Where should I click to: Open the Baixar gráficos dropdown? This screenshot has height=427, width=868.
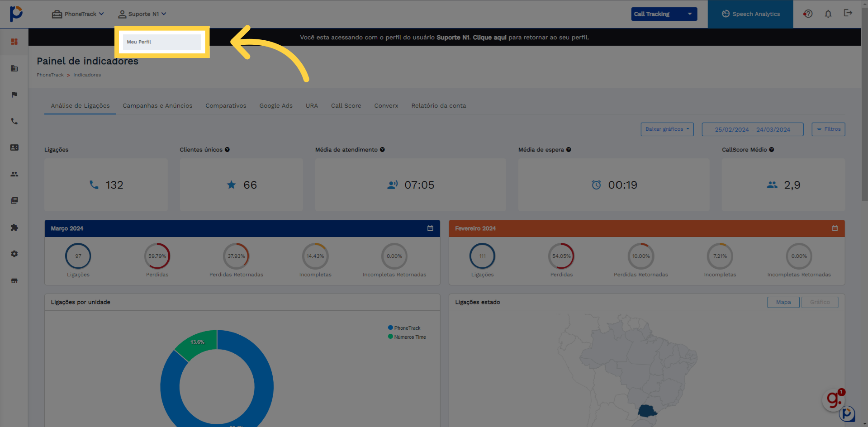(667, 129)
